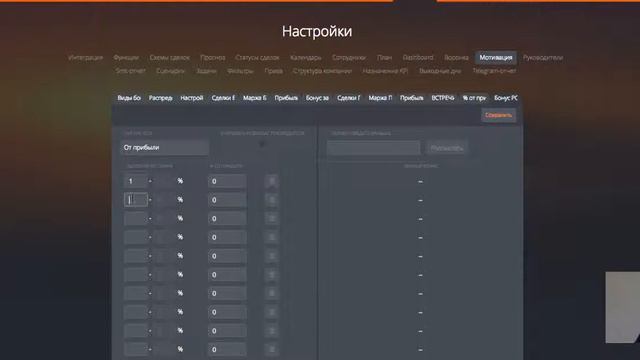Viewport: 640px width, 360px height.
Task: Go to Схемы сделок tab
Action: click(169, 58)
